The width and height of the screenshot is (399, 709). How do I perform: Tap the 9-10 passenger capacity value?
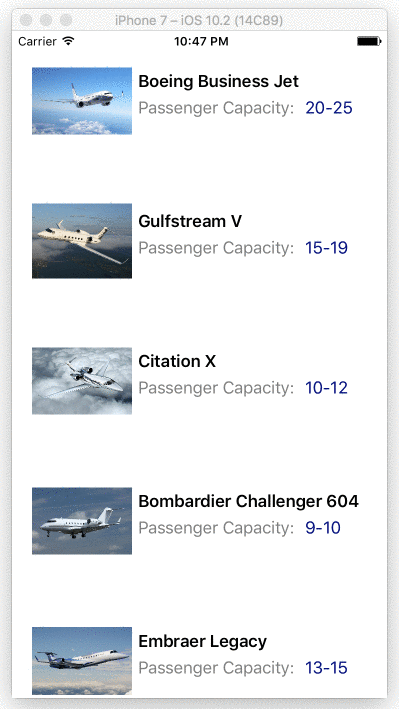323,528
